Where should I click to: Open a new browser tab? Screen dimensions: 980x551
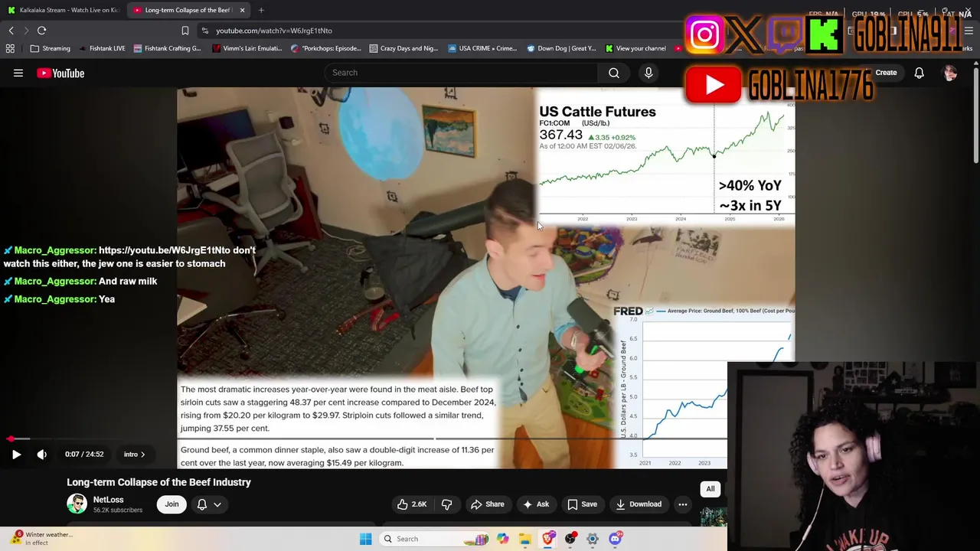click(261, 10)
